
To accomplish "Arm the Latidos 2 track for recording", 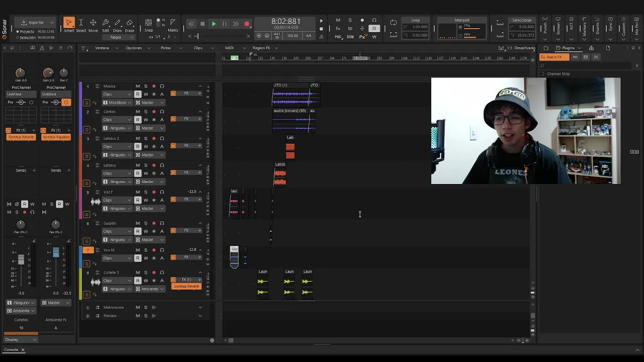I will click(x=153, y=138).
